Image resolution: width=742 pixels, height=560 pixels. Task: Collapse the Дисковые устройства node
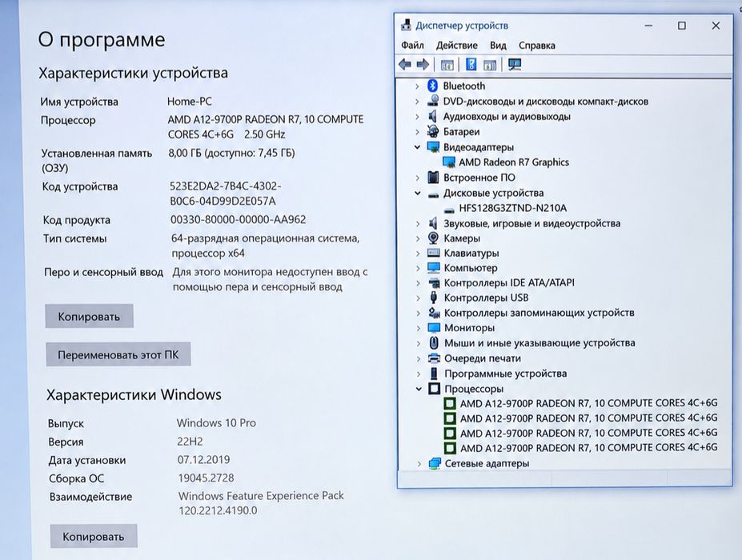[x=417, y=193]
